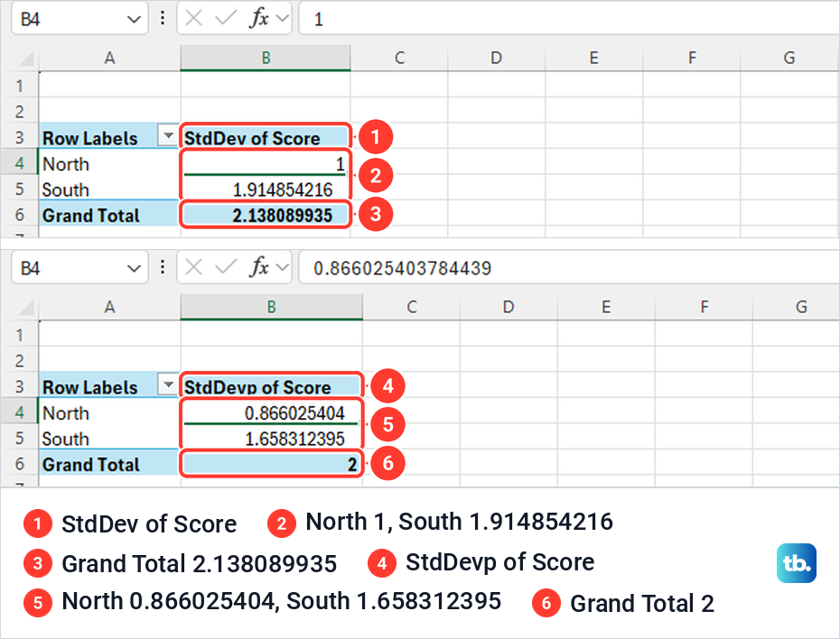
Task: Click Select All corner triangle in top spreadsheet
Action: pos(25,58)
